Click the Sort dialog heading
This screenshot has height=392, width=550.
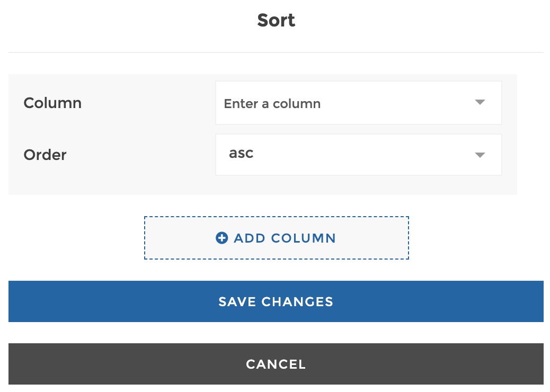tap(276, 20)
